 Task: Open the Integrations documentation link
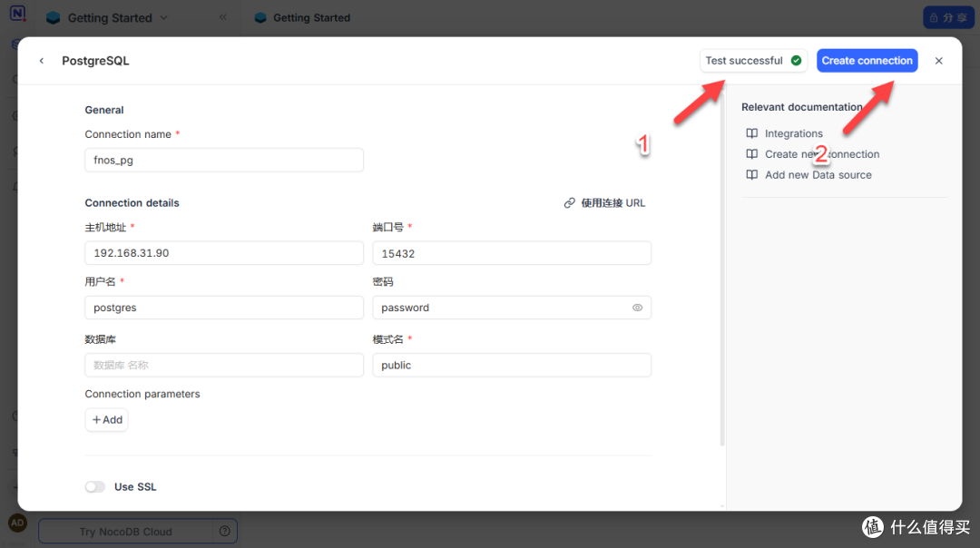click(794, 133)
